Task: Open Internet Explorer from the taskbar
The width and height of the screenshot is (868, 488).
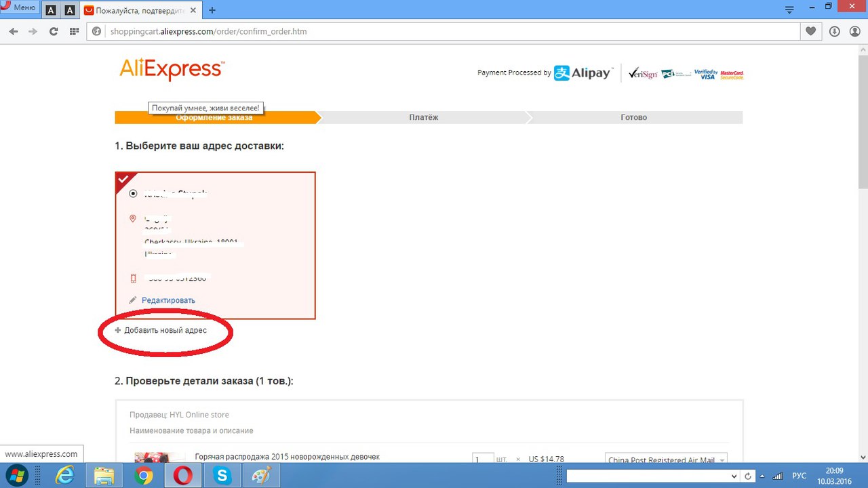Action: click(x=66, y=476)
